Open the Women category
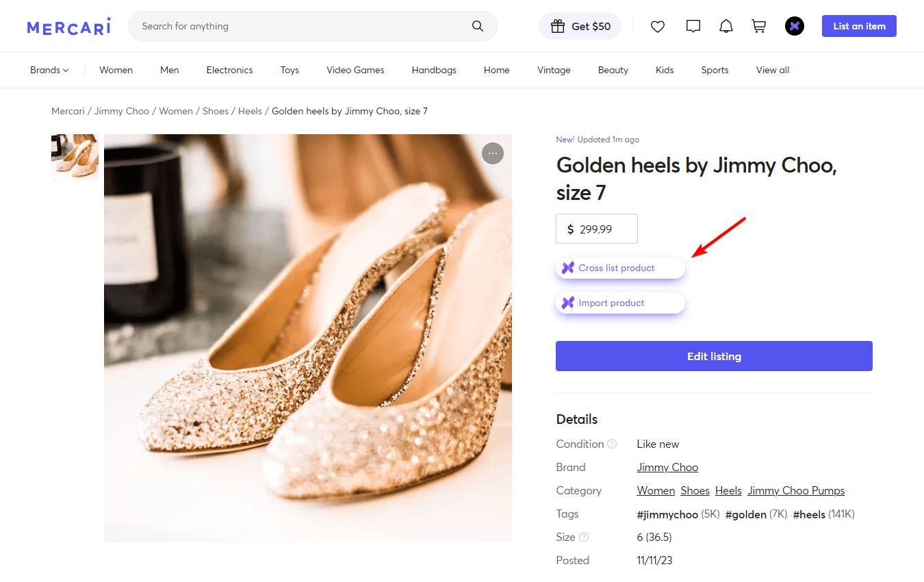Screen dimensions: 924x582 click(116, 70)
